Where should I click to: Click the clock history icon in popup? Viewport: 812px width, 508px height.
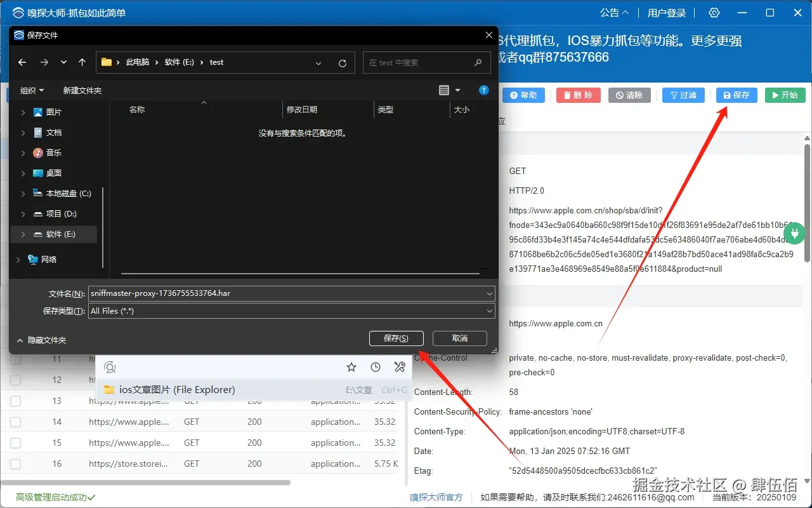[376, 367]
